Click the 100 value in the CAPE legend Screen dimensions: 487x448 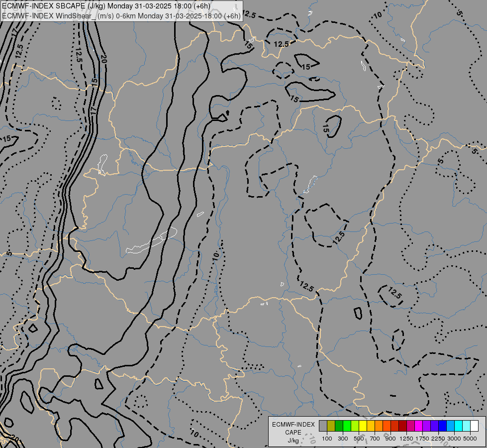pyautogui.click(x=327, y=439)
